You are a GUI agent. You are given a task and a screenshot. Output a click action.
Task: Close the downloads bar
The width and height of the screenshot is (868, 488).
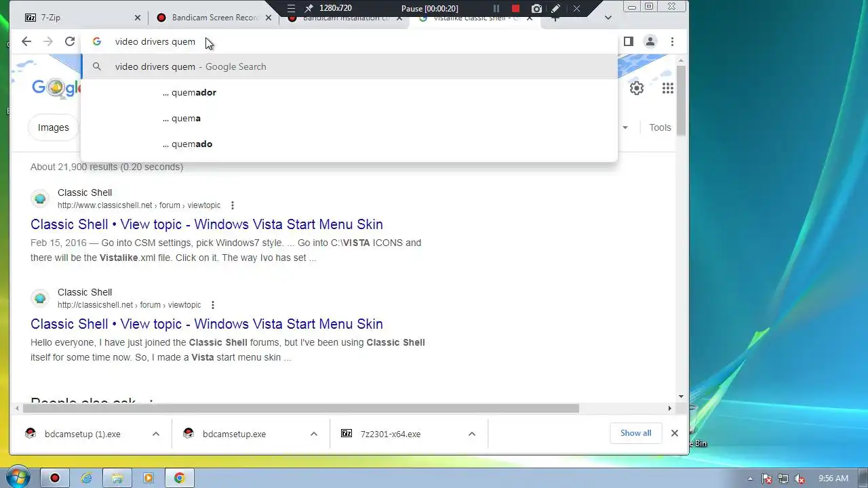[x=674, y=433]
